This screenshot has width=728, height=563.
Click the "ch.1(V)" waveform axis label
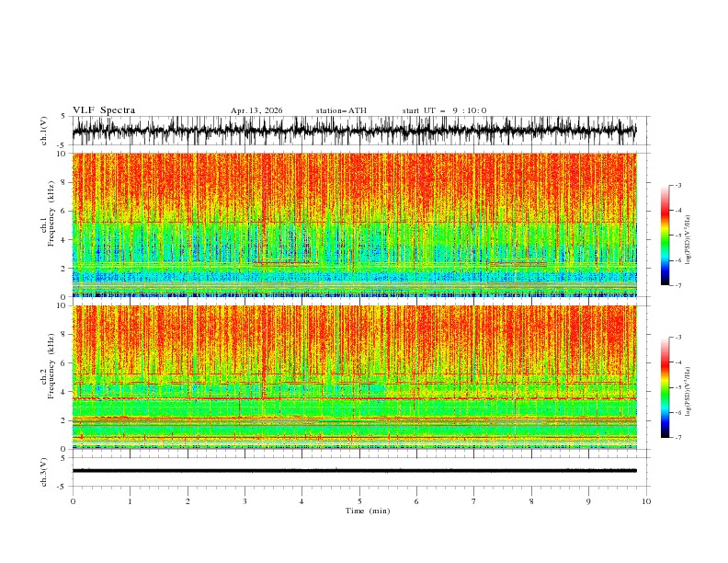pyautogui.click(x=44, y=131)
